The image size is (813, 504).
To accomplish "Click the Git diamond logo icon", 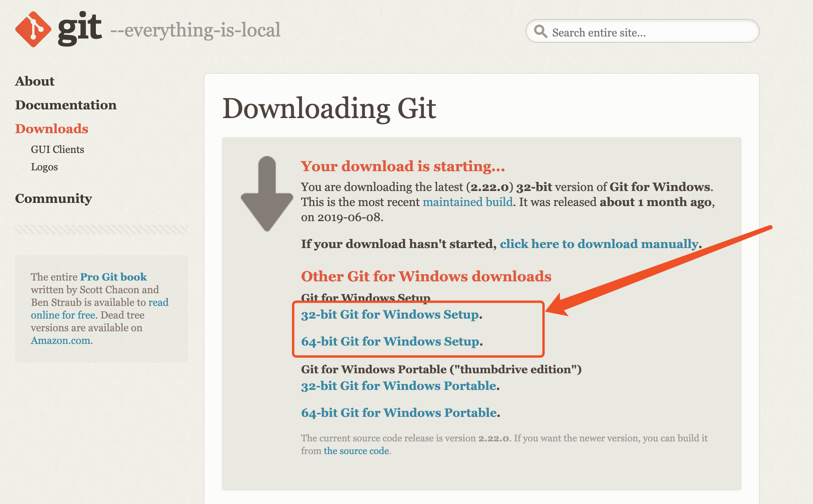I will click(x=33, y=29).
